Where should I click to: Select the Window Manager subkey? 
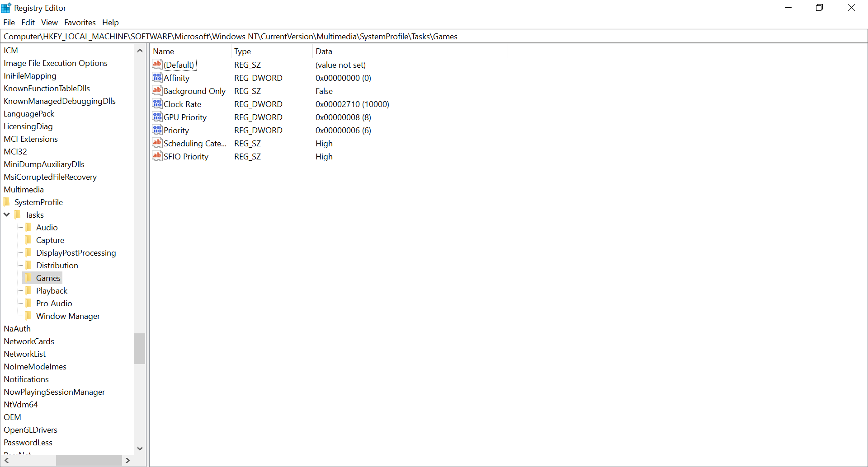pos(68,316)
